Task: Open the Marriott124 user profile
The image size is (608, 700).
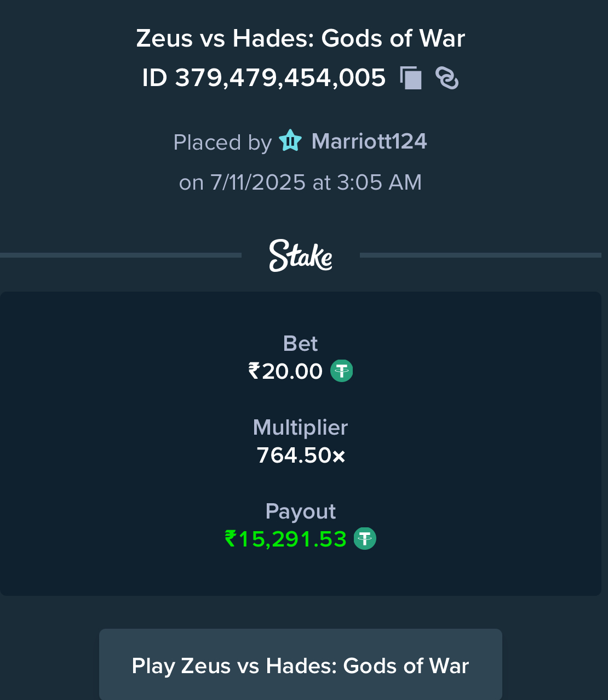Action: [x=369, y=141]
